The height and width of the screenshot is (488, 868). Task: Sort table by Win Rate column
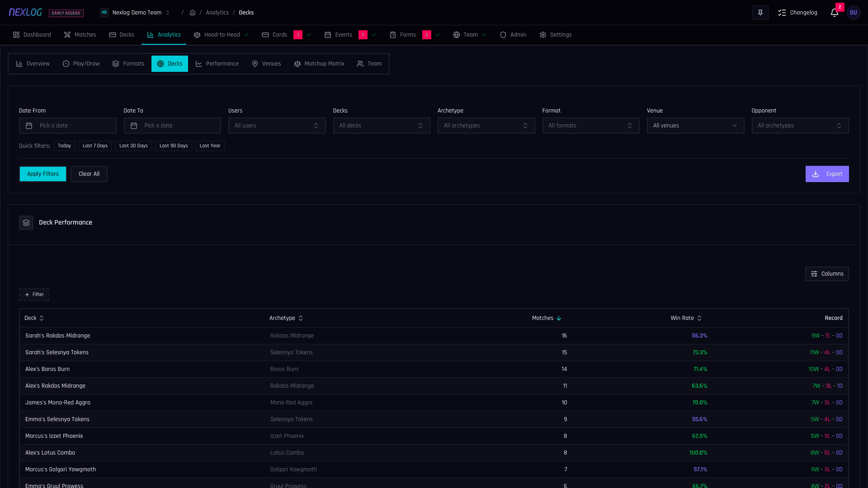686,318
